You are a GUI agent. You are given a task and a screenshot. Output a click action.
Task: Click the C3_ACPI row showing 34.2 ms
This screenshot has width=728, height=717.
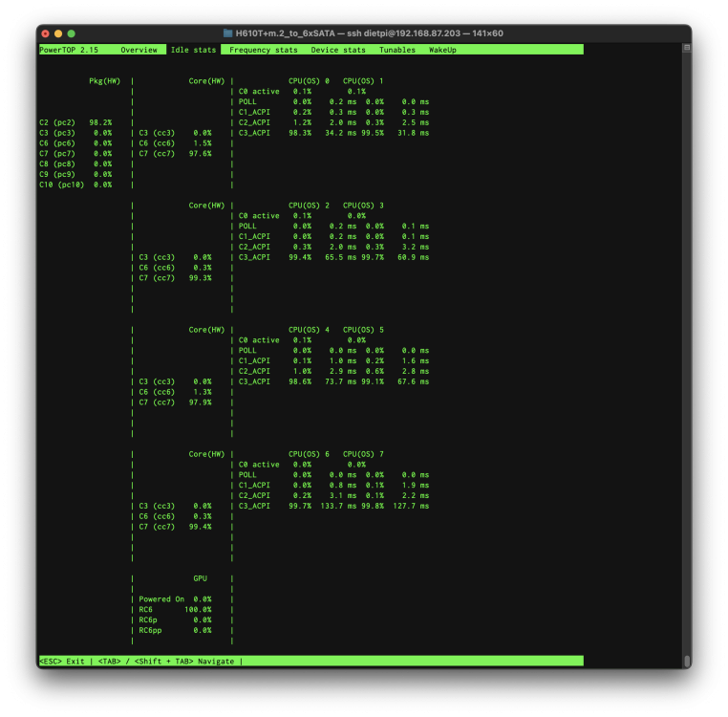point(333,133)
